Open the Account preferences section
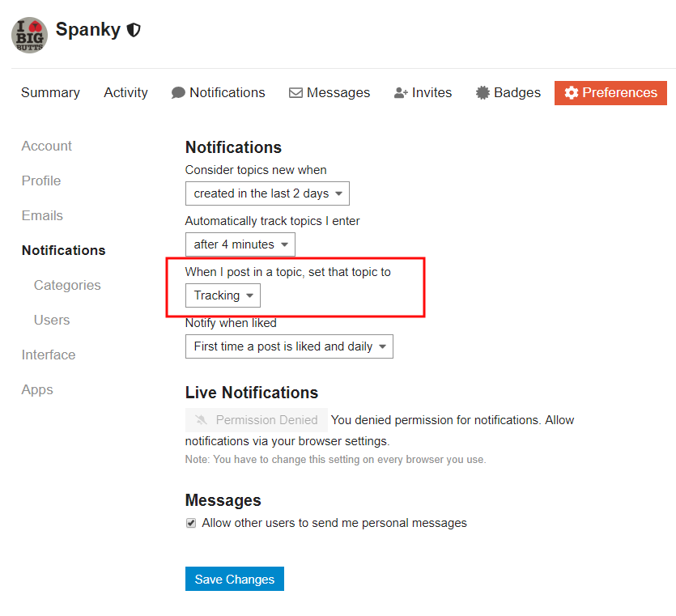This screenshot has height=616, width=676. (47, 147)
